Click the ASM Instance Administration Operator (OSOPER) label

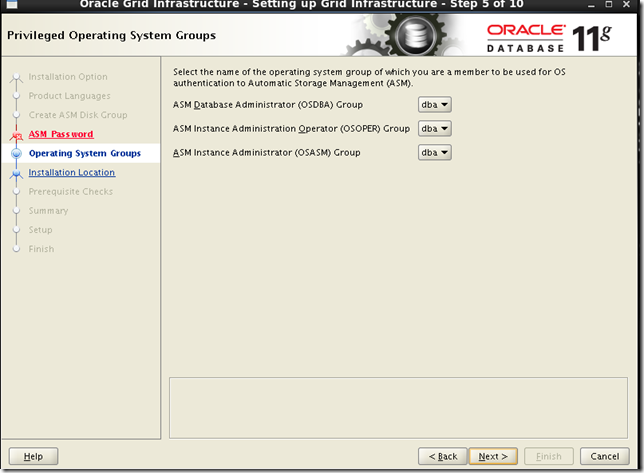point(291,129)
